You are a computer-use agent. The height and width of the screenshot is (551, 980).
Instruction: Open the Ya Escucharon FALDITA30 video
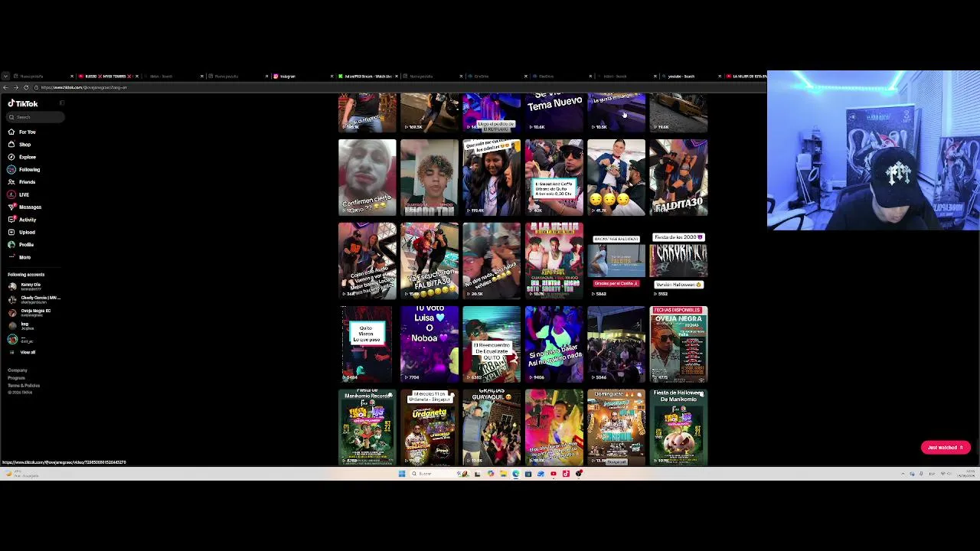pyautogui.click(x=430, y=261)
